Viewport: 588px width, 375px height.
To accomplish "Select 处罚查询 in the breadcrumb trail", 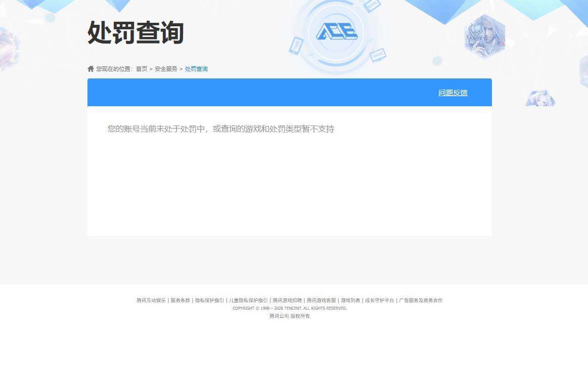I will click(196, 68).
